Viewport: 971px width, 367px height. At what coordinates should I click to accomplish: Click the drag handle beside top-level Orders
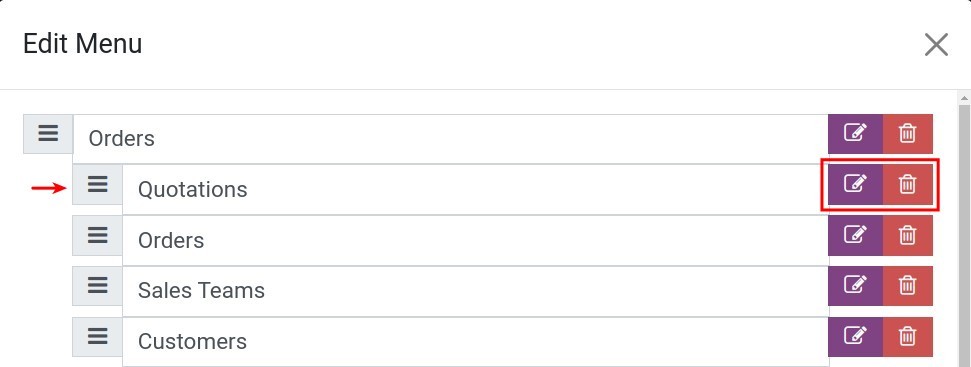pos(48,134)
